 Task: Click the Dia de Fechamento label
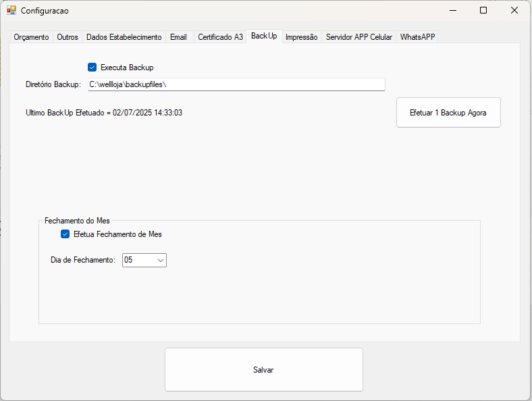[83, 260]
